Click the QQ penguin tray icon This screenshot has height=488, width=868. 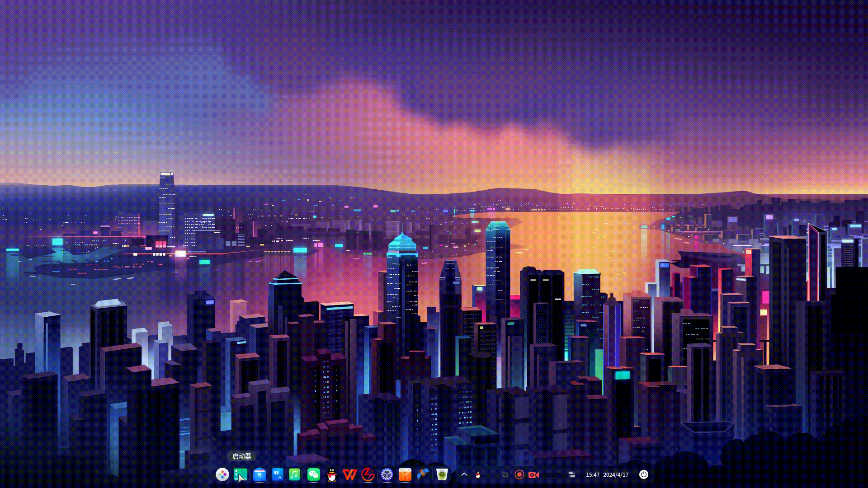click(x=477, y=475)
